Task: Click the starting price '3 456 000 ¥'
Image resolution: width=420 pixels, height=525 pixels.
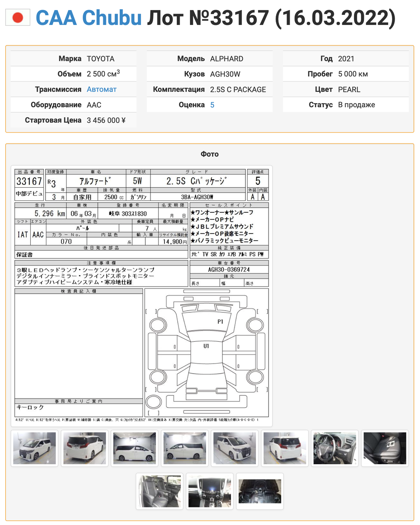Action: [x=106, y=120]
